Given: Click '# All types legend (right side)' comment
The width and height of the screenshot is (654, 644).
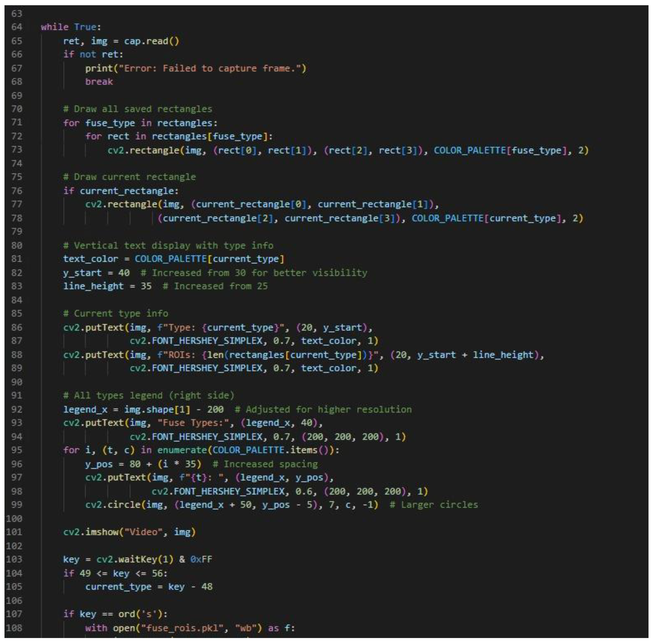Looking at the screenshot, I should click(x=149, y=396).
